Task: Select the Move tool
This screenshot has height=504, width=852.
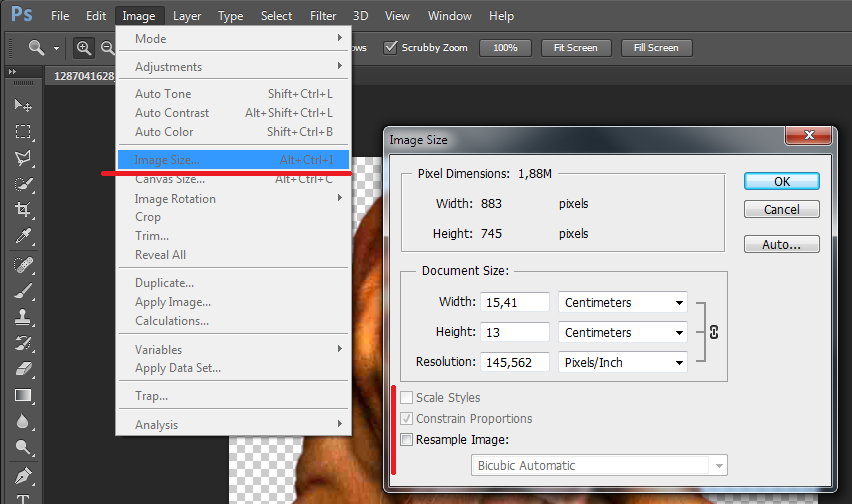Action: tap(23, 105)
